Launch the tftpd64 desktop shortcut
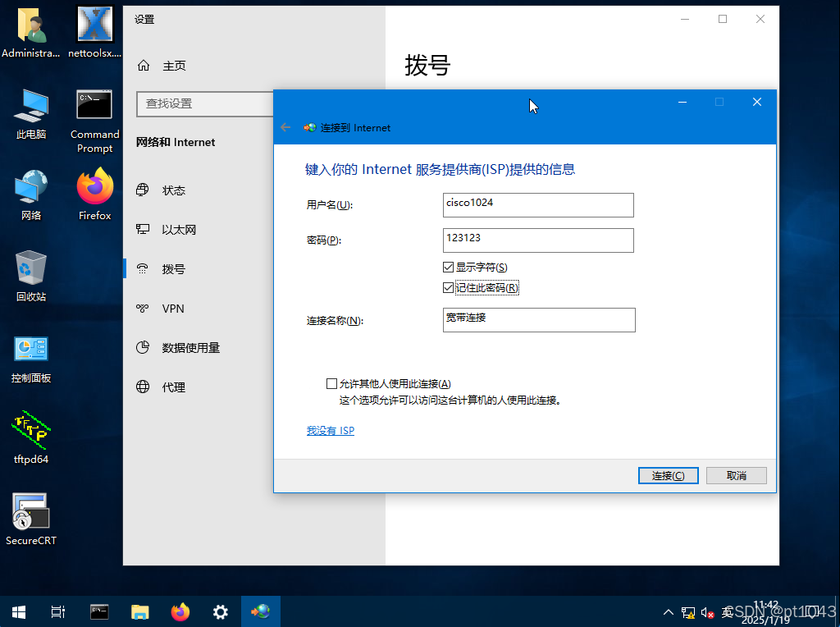 pos(30,438)
